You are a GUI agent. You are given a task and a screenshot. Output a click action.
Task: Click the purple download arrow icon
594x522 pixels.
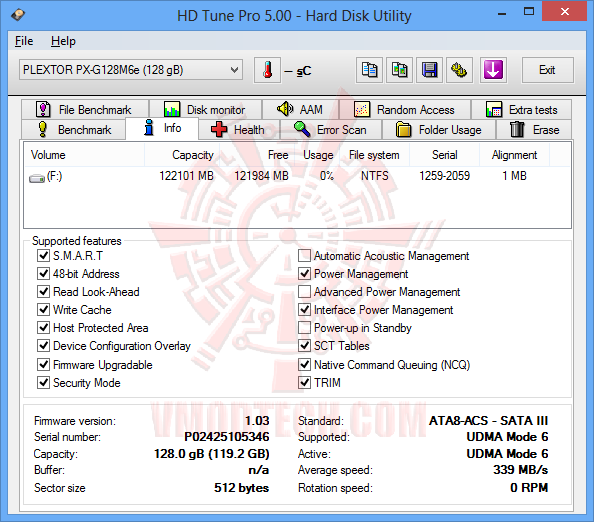[493, 70]
